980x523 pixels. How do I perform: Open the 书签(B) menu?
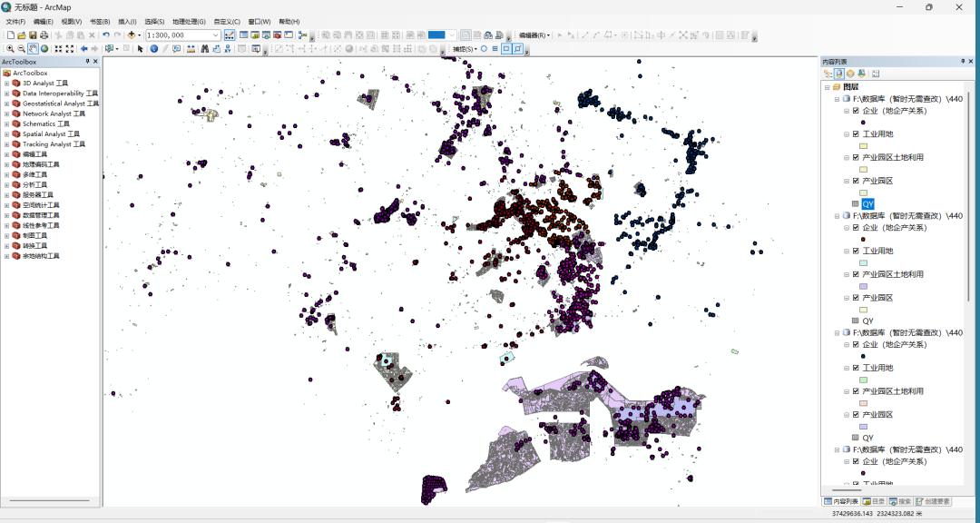(100, 21)
